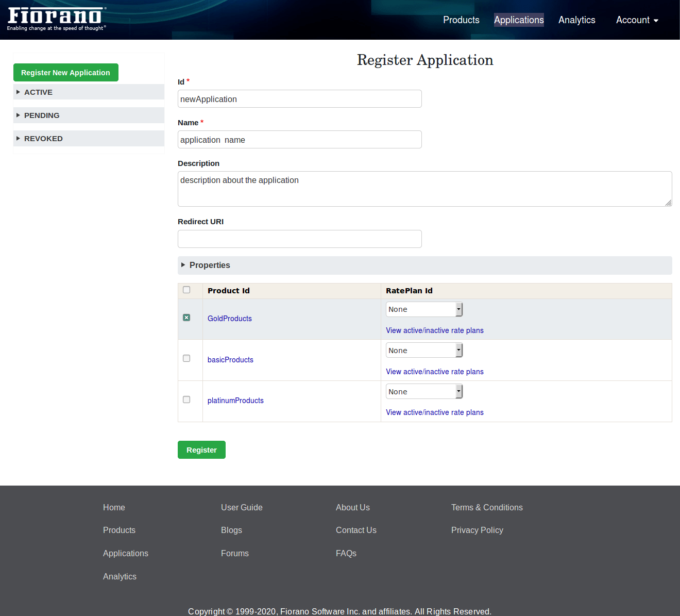Expand the ACTIVE applications section
Screen dimensions: 680x616
[x=38, y=92]
